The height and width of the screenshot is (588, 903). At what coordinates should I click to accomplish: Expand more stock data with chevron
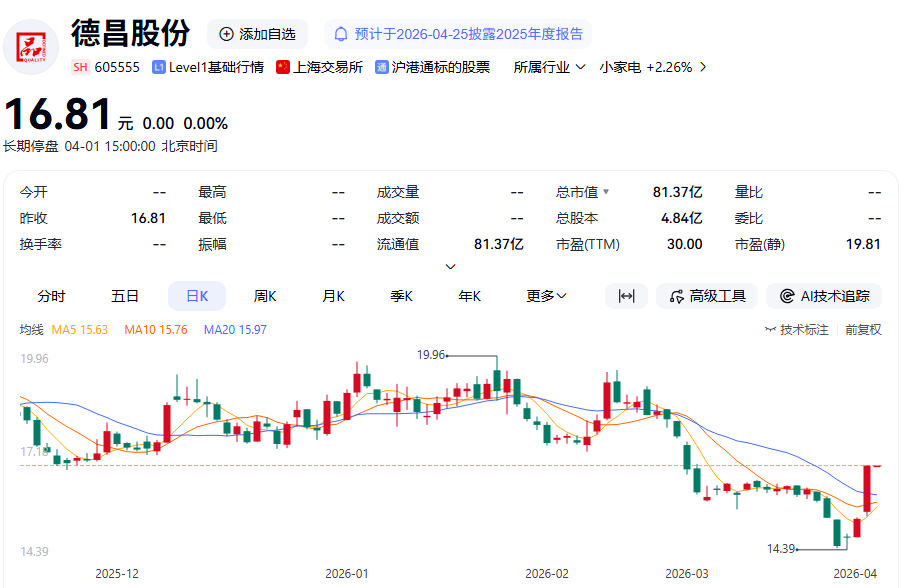click(x=450, y=266)
